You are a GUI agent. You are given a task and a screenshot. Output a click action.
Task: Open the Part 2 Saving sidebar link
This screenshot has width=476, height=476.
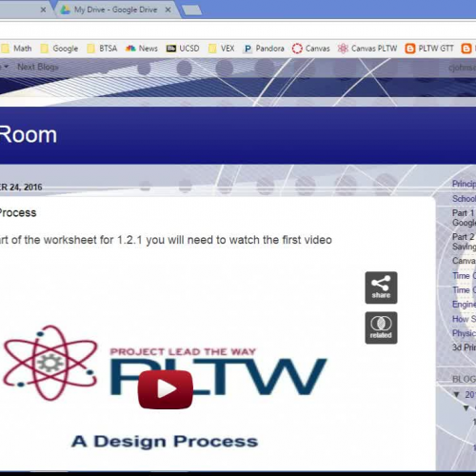464,242
